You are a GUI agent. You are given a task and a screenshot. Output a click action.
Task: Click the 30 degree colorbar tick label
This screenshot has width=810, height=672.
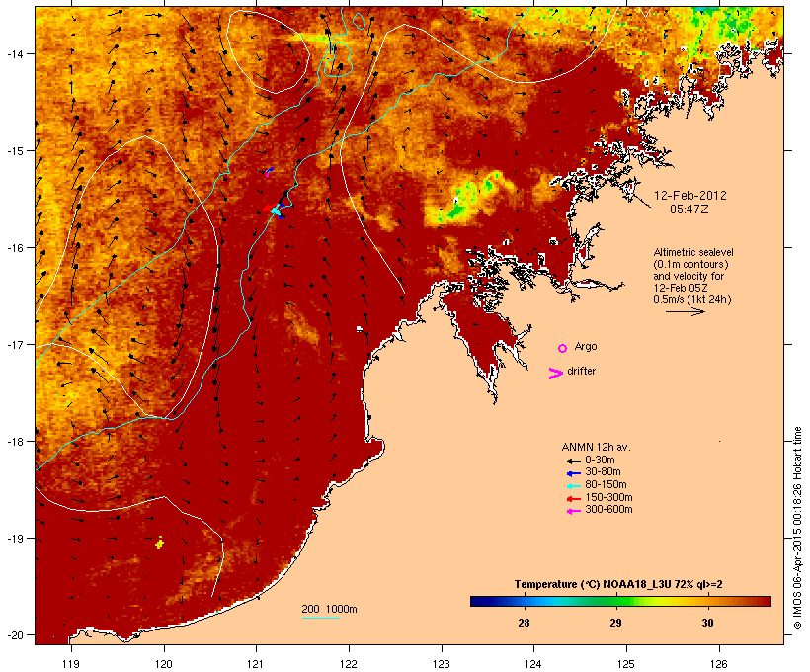[x=707, y=623]
